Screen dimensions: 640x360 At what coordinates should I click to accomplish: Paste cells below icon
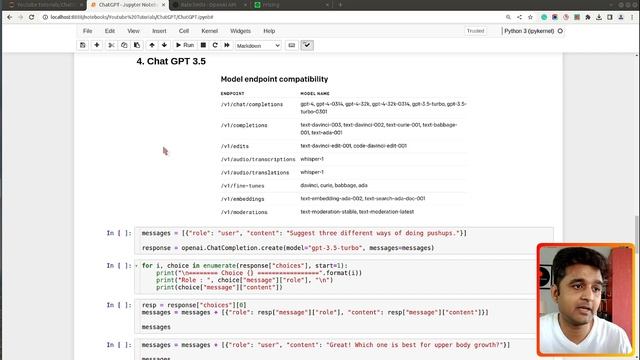pyautogui.click(x=137, y=45)
